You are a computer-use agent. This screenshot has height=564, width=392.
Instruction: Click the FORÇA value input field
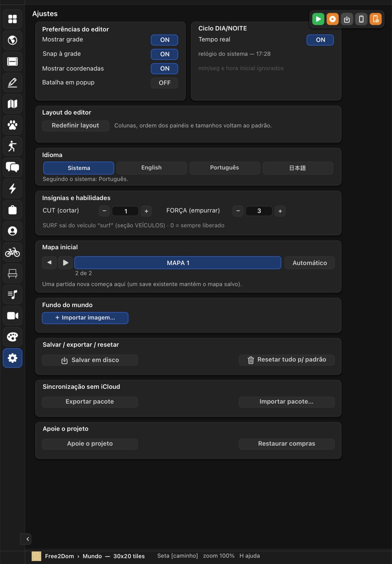[259, 211]
